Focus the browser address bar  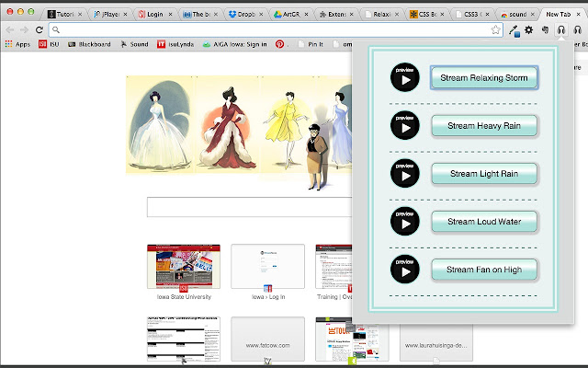[276, 29]
